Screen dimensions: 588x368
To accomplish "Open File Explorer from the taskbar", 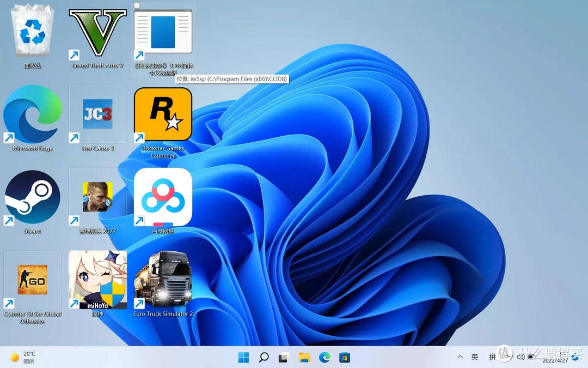I will point(304,357).
